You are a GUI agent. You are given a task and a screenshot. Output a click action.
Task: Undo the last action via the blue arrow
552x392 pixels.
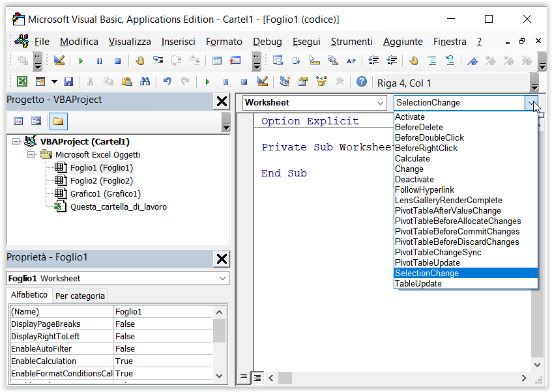[167, 82]
